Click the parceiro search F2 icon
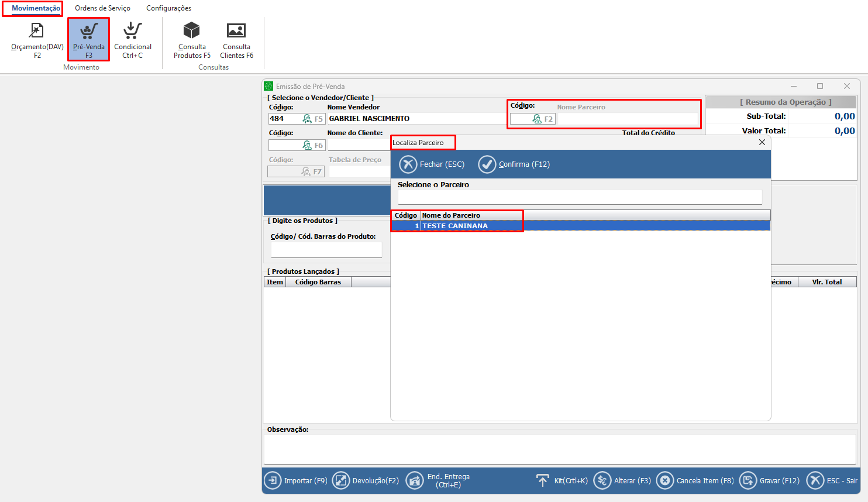Image resolution: width=868 pixels, height=502 pixels. 538,119
